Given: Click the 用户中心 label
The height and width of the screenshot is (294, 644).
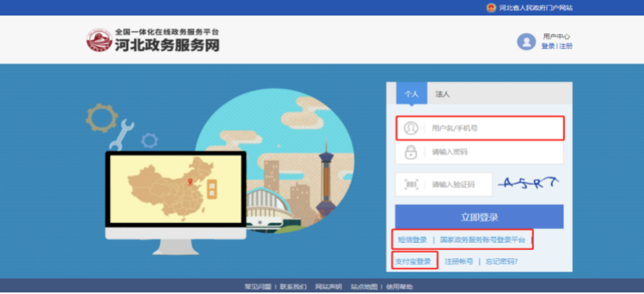Looking at the screenshot, I should 557,36.
